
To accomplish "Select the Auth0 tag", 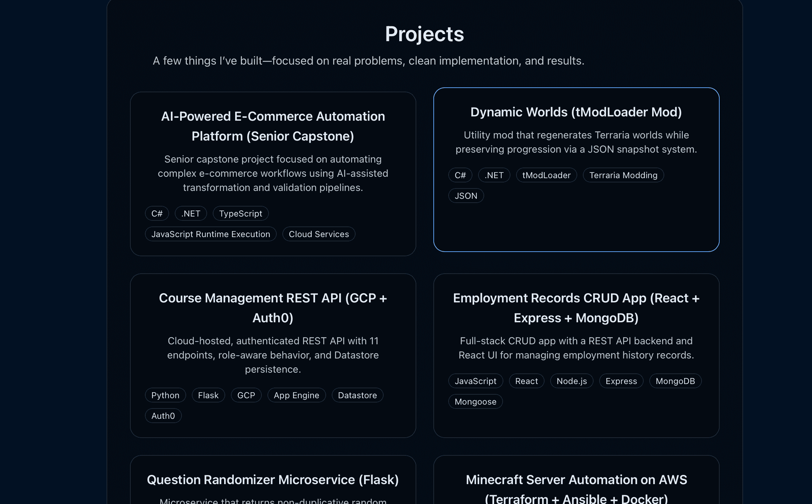I will click(x=163, y=416).
